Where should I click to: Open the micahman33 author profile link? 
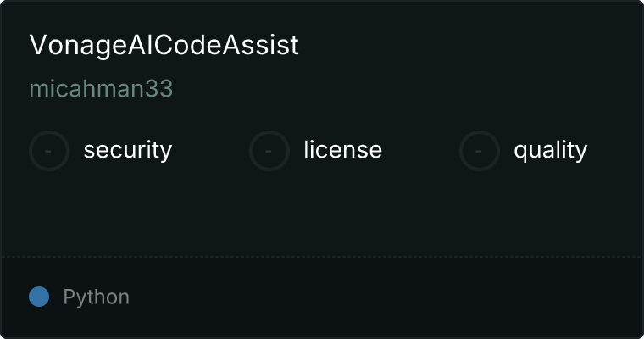(x=101, y=88)
